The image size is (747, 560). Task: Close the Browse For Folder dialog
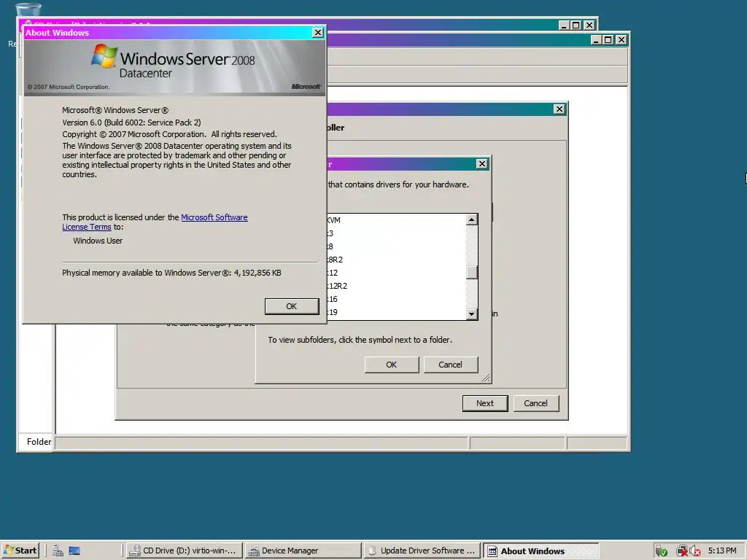coord(481,164)
